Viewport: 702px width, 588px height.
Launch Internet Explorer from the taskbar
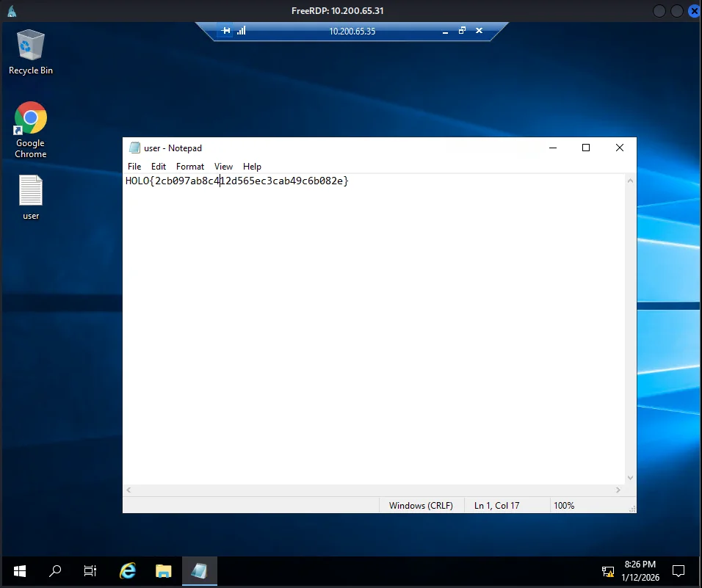(128, 571)
